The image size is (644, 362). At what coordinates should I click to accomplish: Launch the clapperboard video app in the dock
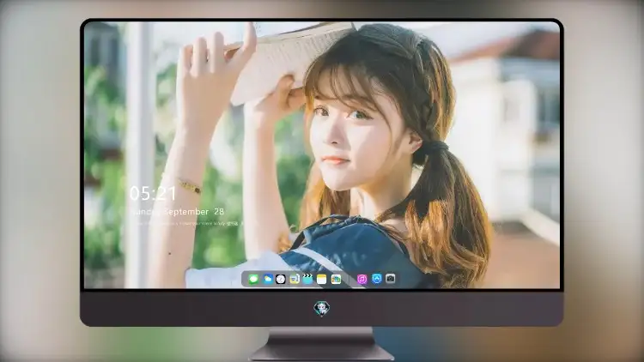(307, 280)
